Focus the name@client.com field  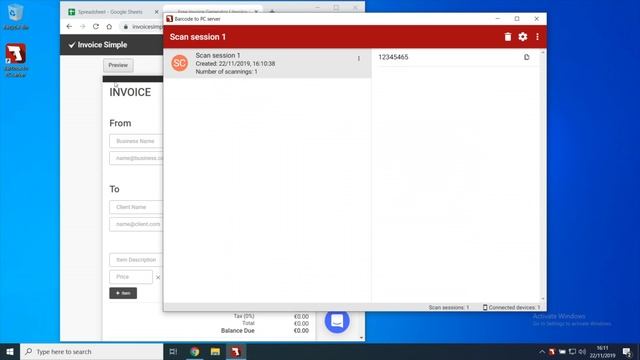tap(136, 224)
